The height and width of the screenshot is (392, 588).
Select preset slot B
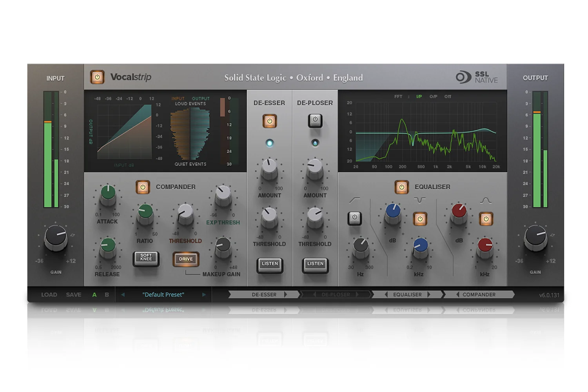[107, 294]
